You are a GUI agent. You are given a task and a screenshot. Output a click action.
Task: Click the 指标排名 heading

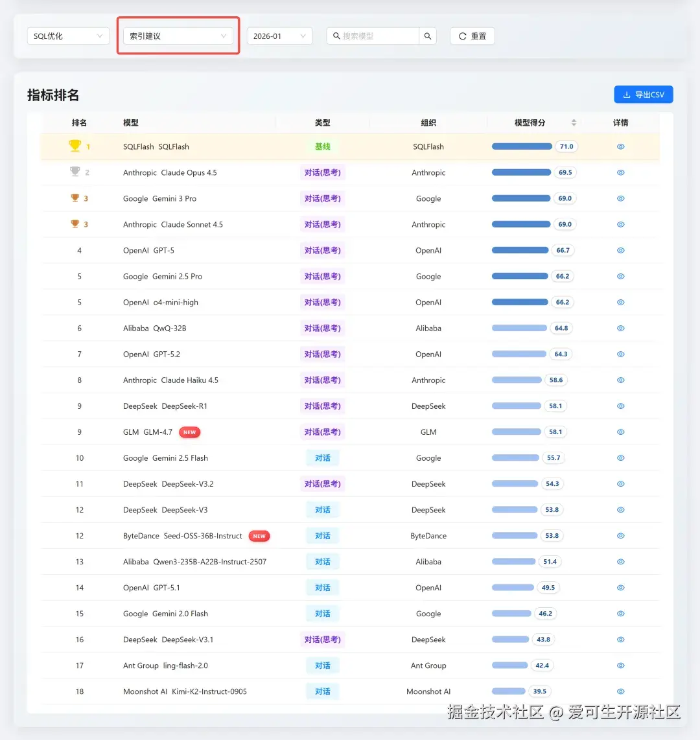pyautogui.click(x=53, y=95)
